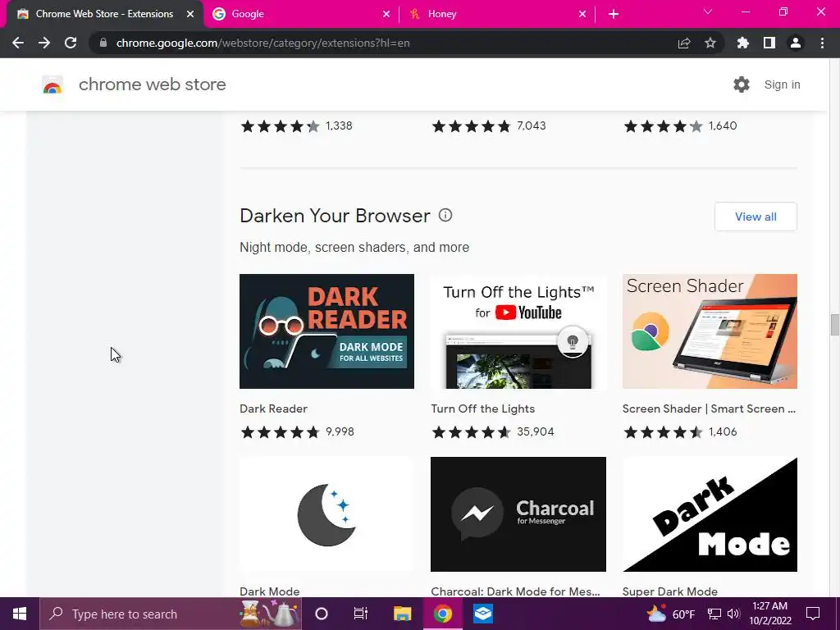Click the 35,904 ratings count
This screenshot has height=630, width=840.
click(x=535, y=431)
